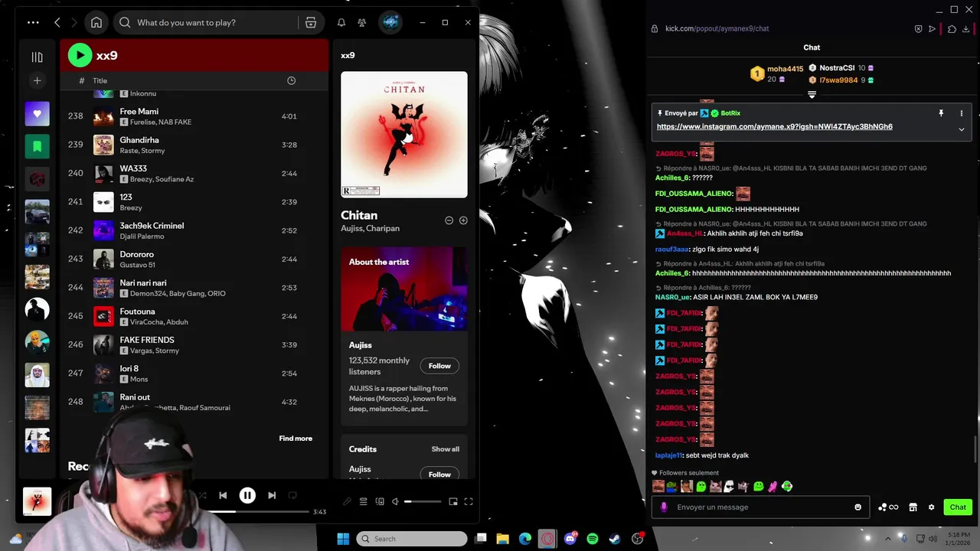
Task: Open Spotify Browse icon in search bar
Action: coord(311,22)
